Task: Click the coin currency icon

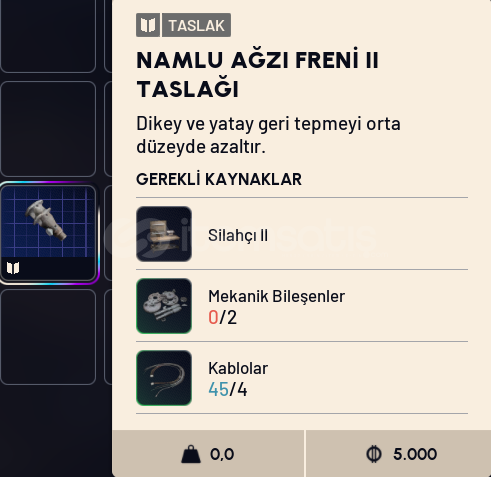Action: click(374, 454)
